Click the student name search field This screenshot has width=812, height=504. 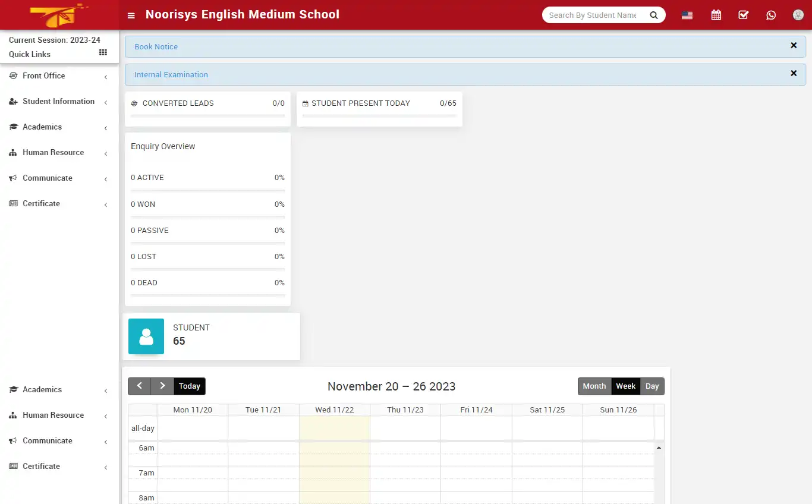coord(591,15)
